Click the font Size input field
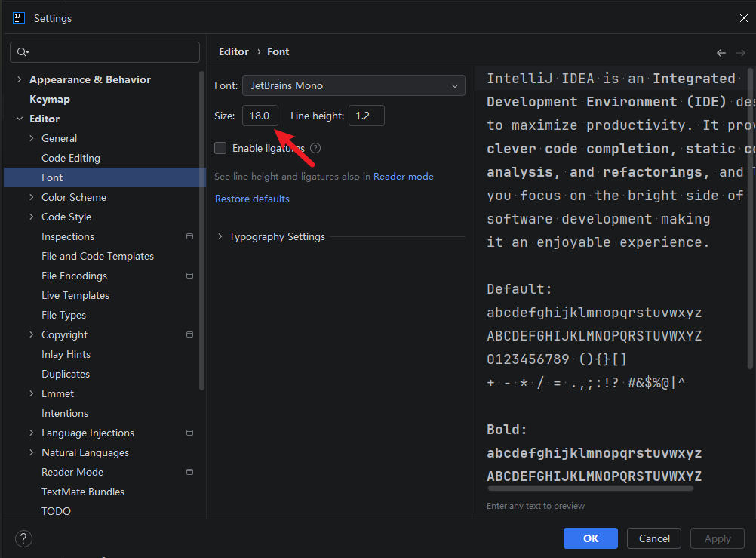 [260, 116]
